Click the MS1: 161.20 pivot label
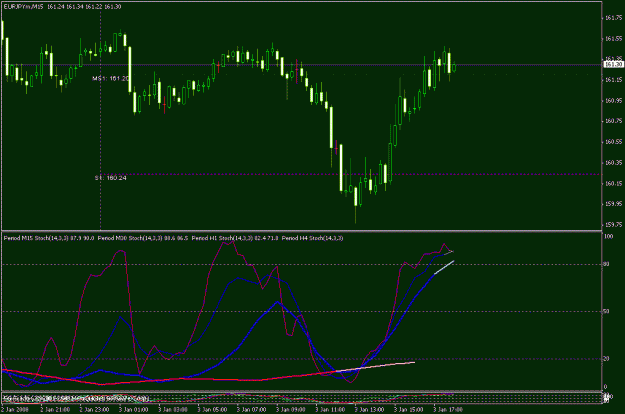 (110, 78)
